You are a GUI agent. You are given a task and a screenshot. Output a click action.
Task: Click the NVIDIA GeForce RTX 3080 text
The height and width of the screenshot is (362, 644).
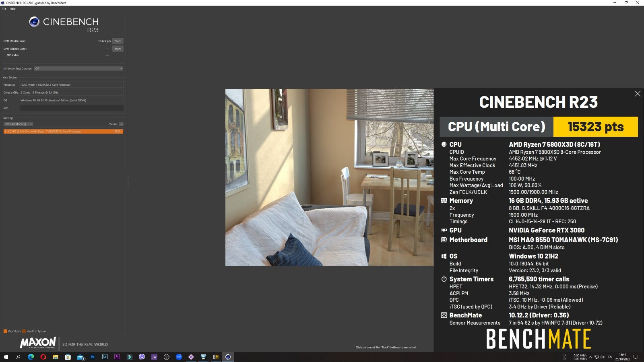click(x=547, y=230)
